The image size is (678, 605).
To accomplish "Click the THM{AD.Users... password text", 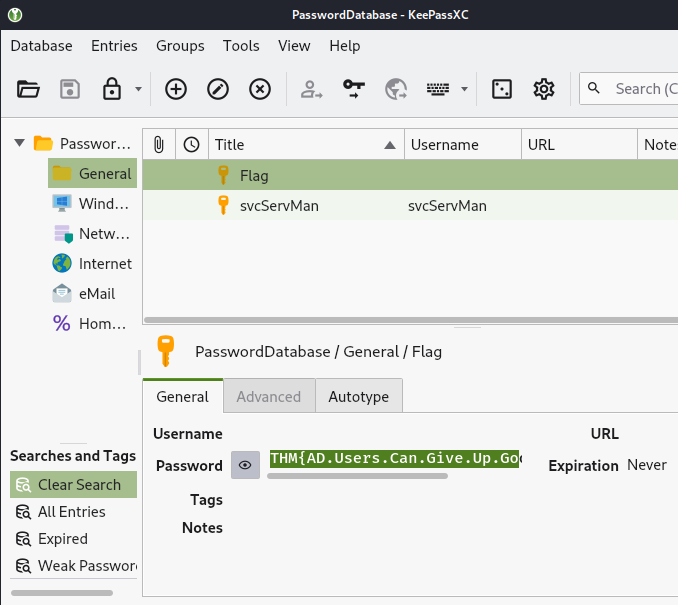I will click(394, 458).
